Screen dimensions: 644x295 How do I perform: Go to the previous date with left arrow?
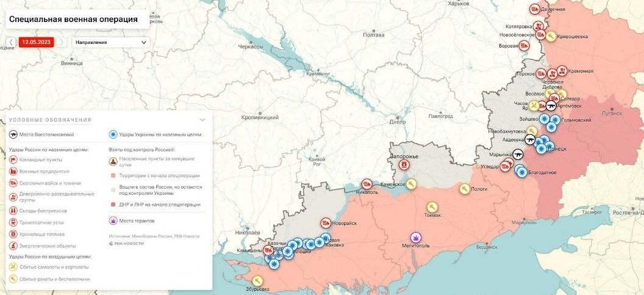11,42
